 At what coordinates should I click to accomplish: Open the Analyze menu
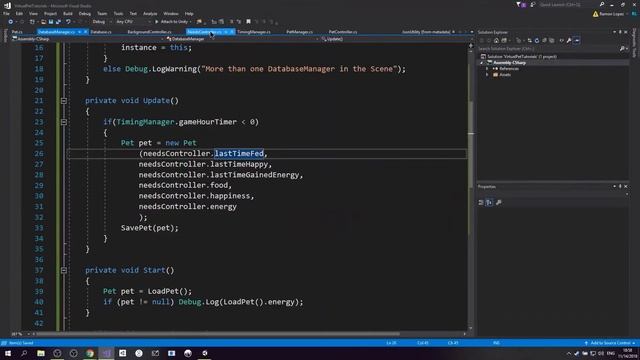pos(150,13)
